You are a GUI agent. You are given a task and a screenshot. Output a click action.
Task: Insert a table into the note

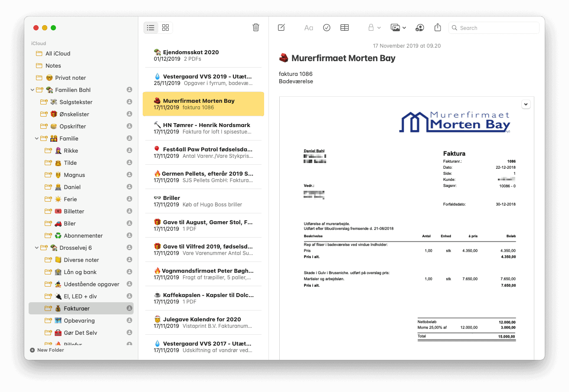point(344,28)
